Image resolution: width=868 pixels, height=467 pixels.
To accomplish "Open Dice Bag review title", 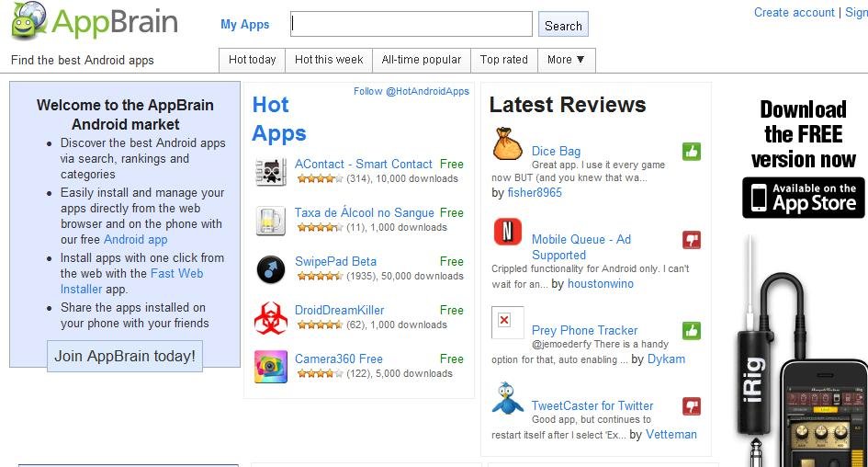I will 556,152.
